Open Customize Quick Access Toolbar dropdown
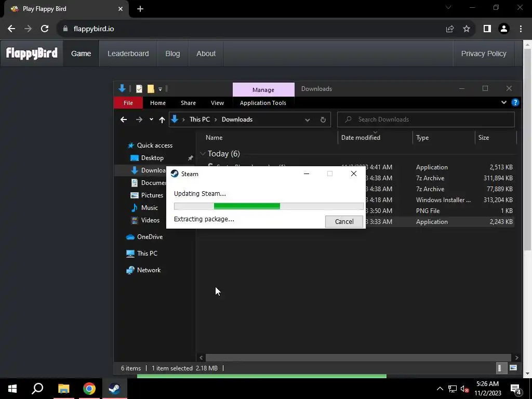The width and height of the screenshot is (532, 399). point(160,89)
